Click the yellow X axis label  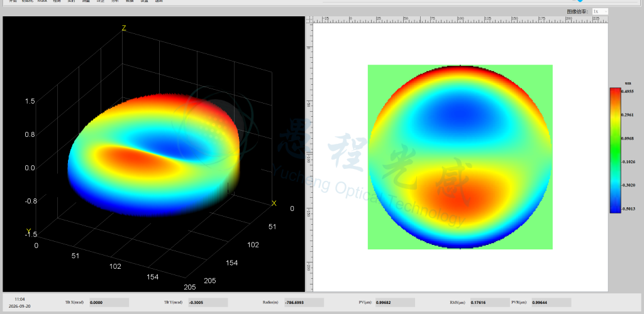tap(274, 203)
